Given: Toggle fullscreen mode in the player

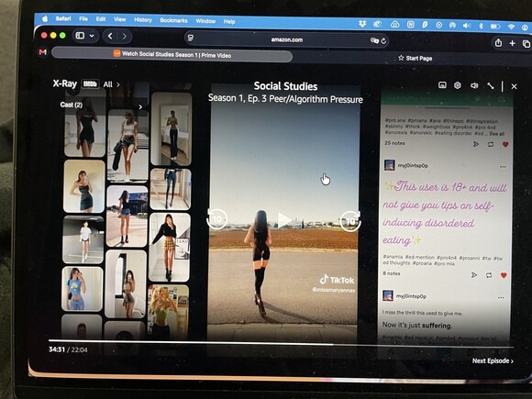Looking at the screenshot, I should point(491,86).
